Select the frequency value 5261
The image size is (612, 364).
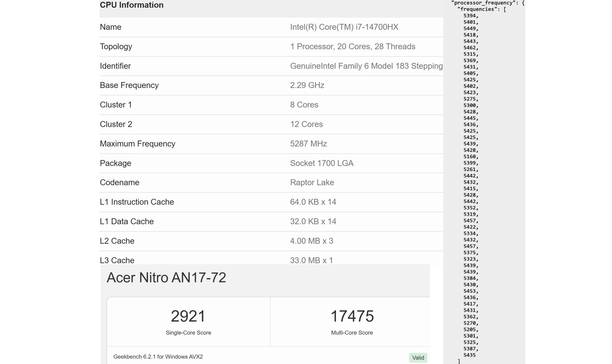click(x=470, y=169)
